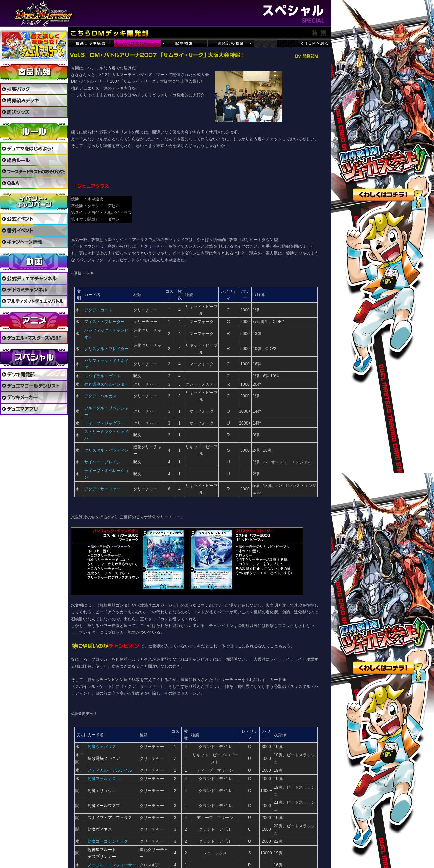Open 封魔ゴーゴンシャック card link

coord(108,841)
